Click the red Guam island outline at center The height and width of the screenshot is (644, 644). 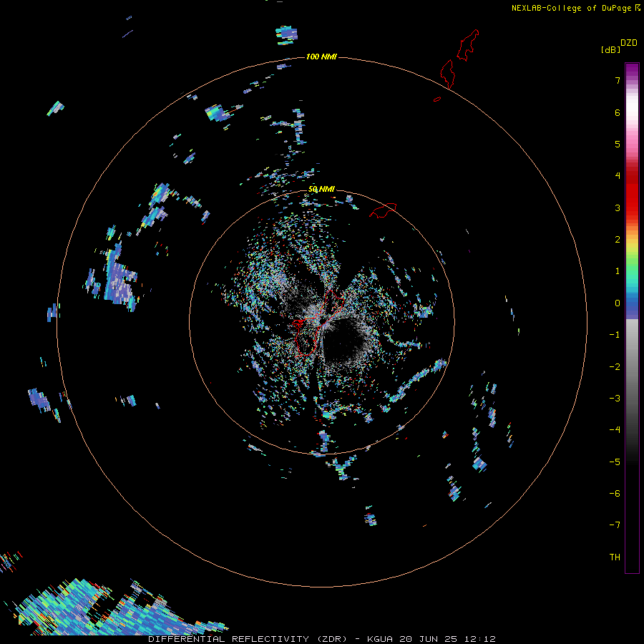point(318,323)
